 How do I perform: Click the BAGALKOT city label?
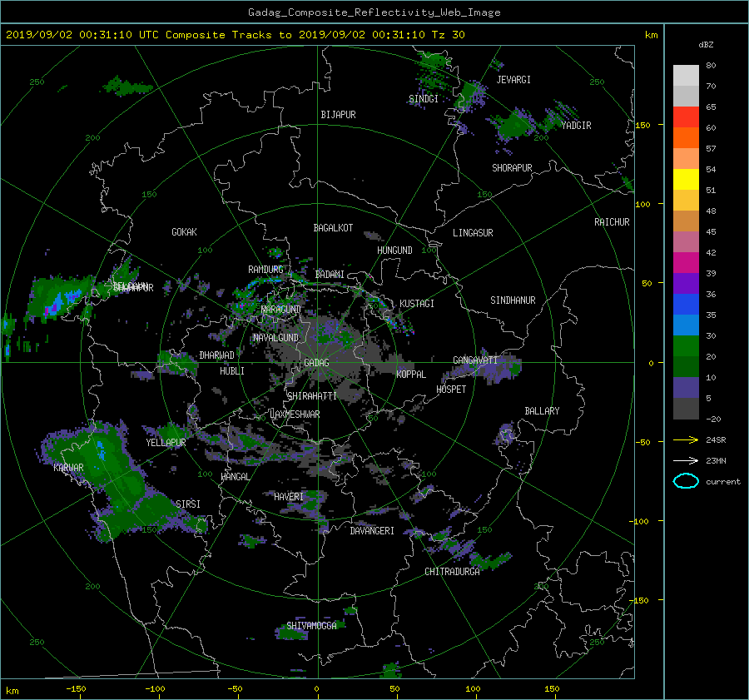333,228
